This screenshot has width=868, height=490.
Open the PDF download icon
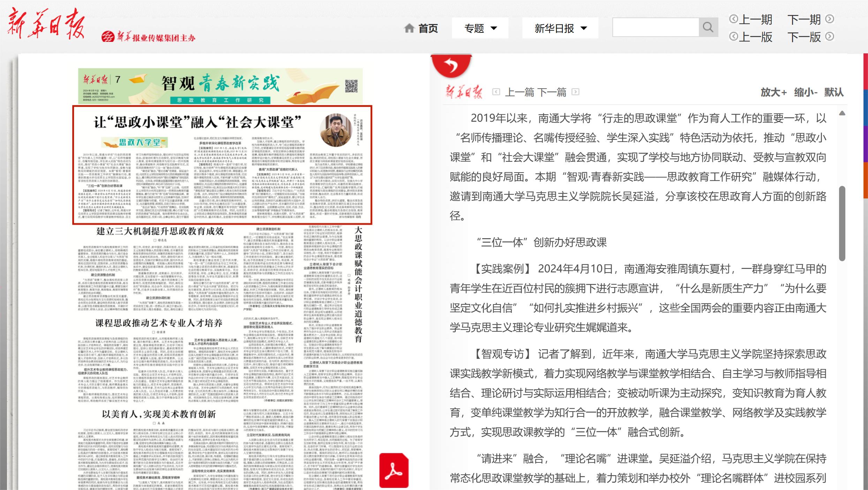394,470
